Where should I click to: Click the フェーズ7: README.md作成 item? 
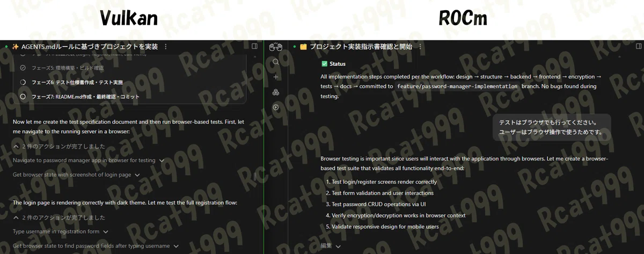click(x=85, y=97)
